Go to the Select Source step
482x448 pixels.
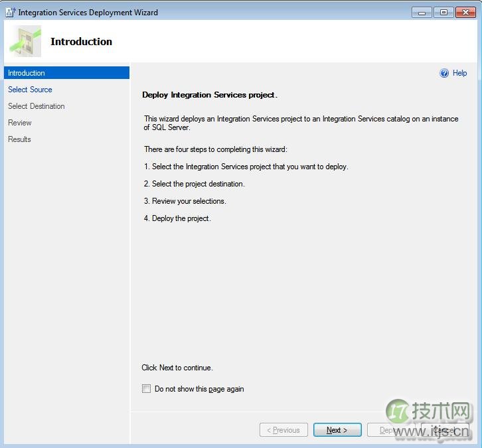click(x=30, y=90)
